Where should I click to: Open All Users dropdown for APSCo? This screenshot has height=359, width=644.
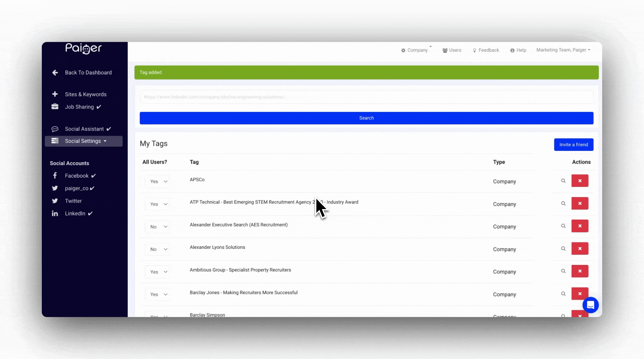158,181
